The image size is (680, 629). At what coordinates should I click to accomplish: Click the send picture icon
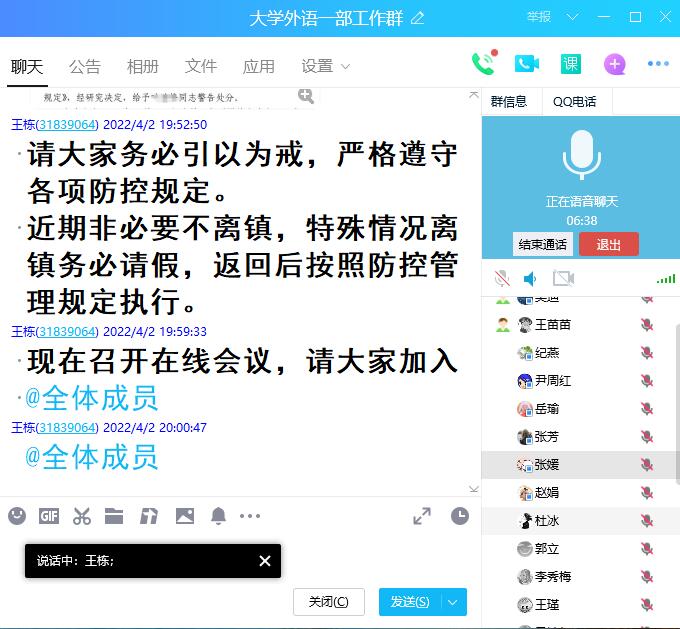click(185, 516)
